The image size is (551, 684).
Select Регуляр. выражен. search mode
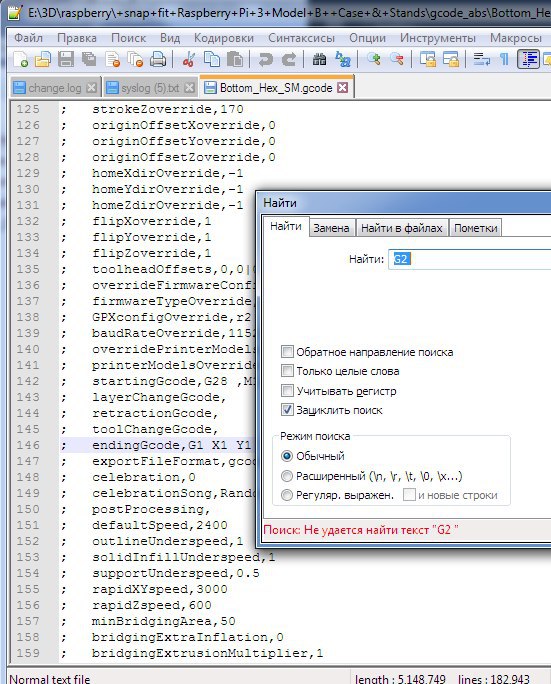click(287, 495)
